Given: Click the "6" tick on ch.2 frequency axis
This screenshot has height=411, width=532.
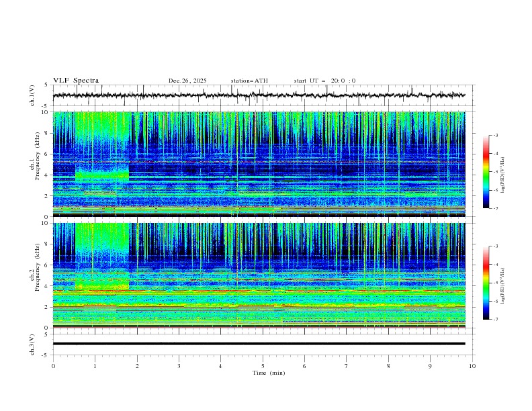Looking at the screenshot, I should click(x=47, y=265).
